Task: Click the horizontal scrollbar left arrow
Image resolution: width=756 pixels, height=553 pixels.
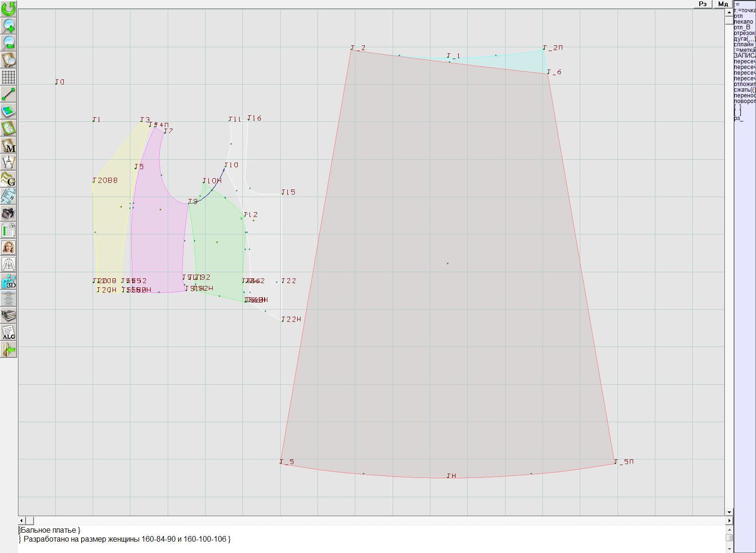Action: [x=22, y=520]
